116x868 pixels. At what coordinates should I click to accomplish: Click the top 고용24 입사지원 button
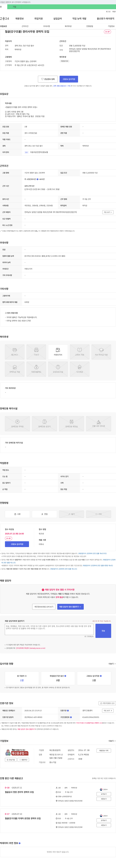point(69,79)
